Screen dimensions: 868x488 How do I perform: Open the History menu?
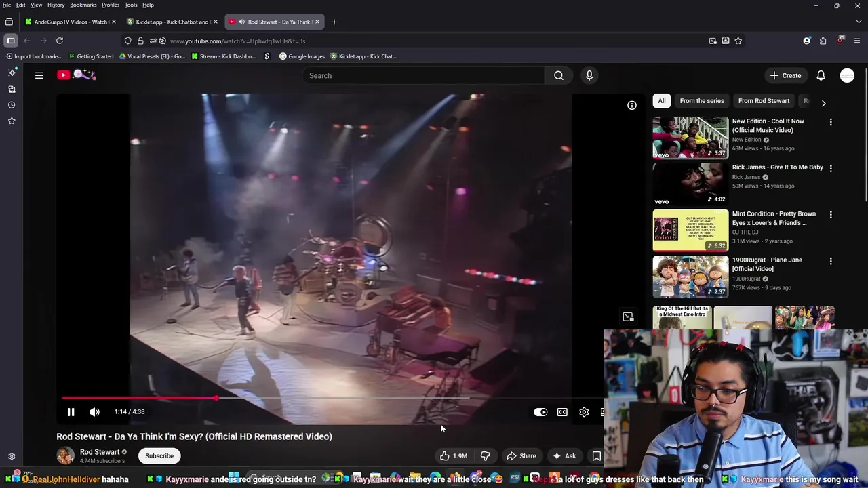56,5
